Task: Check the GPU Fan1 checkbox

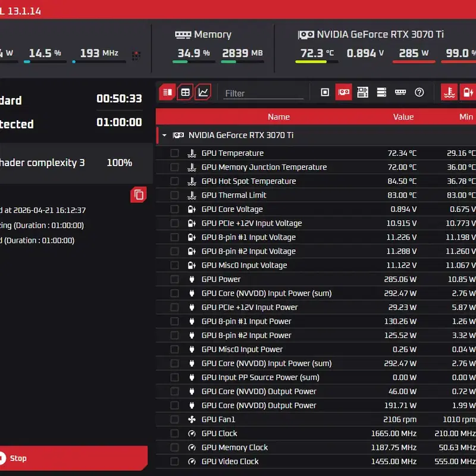Action: click(174, 419)
